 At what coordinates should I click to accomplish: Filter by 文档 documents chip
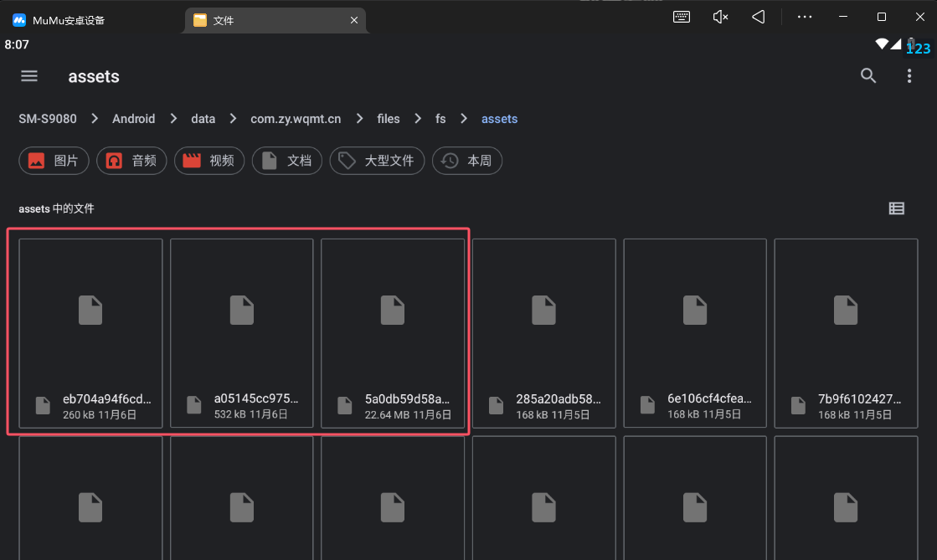pyautogui.click(x=287, y=161)
